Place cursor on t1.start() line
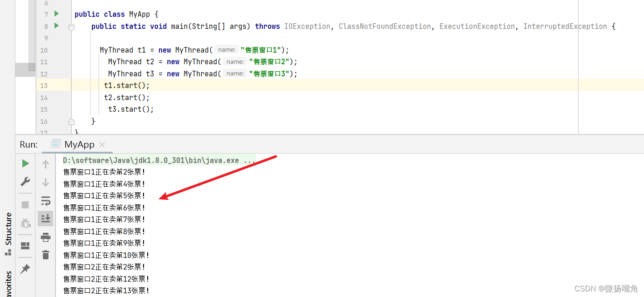644x297 pixels. (127, 85)
